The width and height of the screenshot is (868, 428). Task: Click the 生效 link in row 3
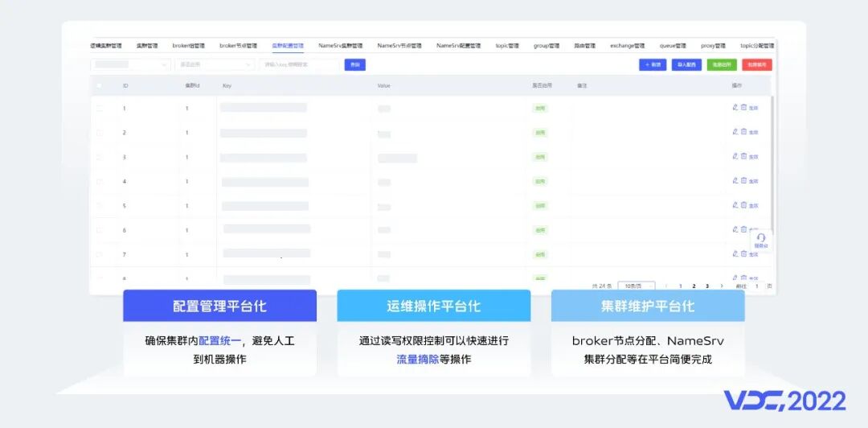click(753, 157)
